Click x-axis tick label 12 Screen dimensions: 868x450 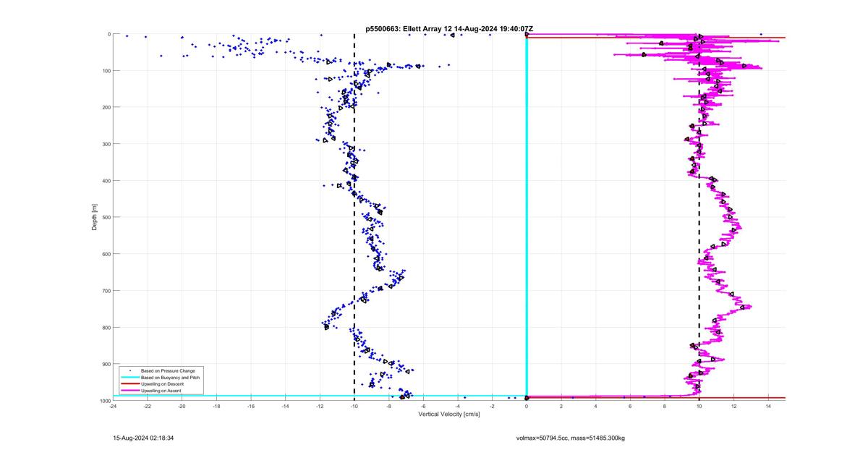tap(733, 406)
